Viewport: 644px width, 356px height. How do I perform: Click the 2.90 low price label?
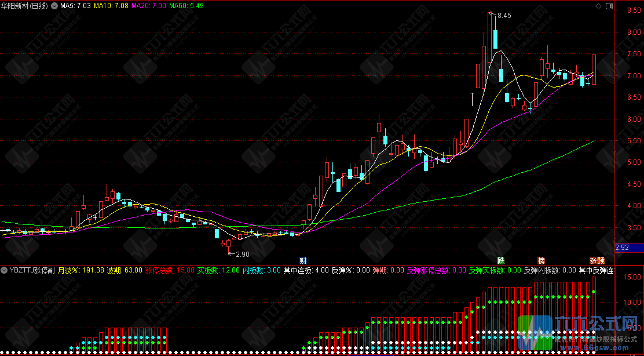point(242,255)
